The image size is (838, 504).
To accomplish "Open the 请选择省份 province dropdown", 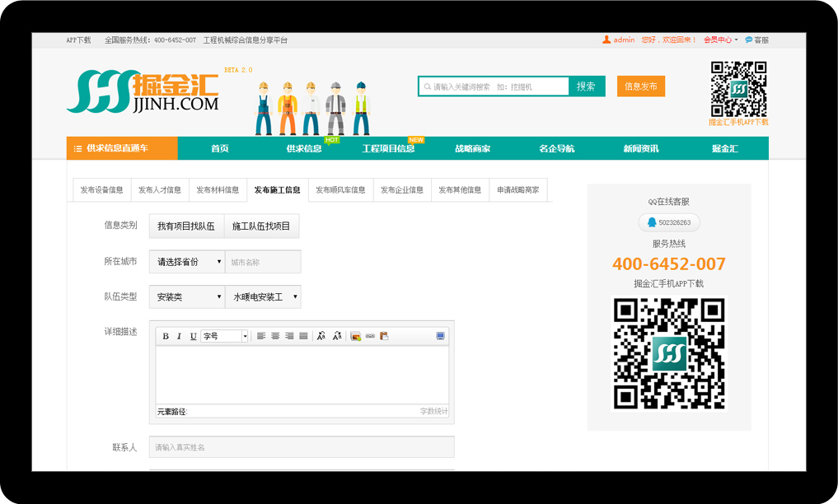I will tap(187, 262).
